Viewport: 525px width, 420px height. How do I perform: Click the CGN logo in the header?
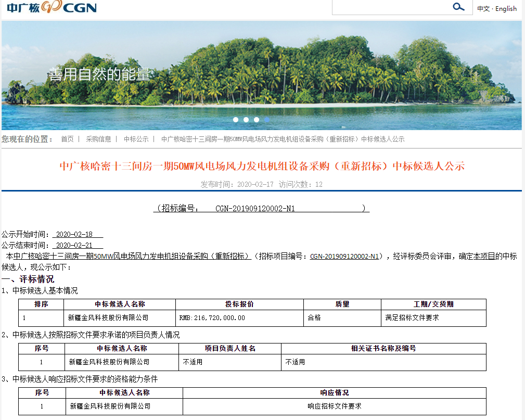pos(52,7)
